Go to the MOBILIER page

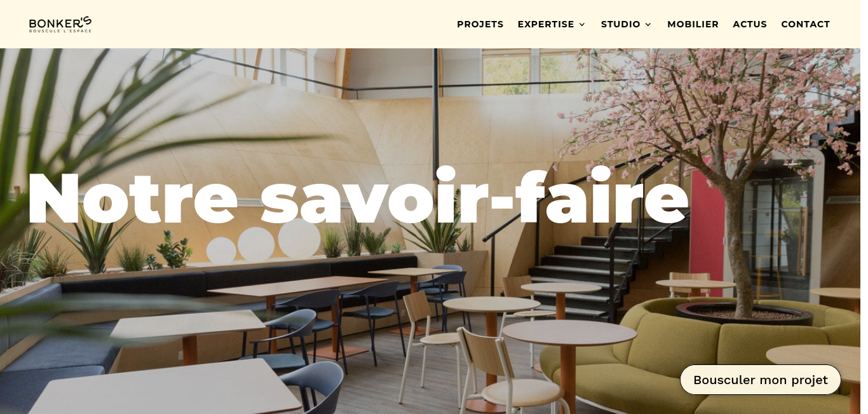(693, 24)
